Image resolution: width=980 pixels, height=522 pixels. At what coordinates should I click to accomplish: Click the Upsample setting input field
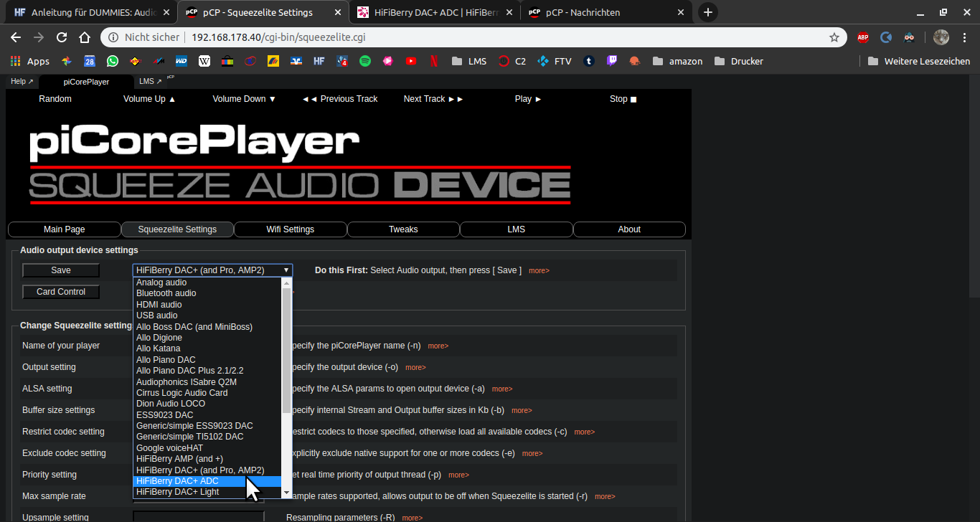pos(199,517)
